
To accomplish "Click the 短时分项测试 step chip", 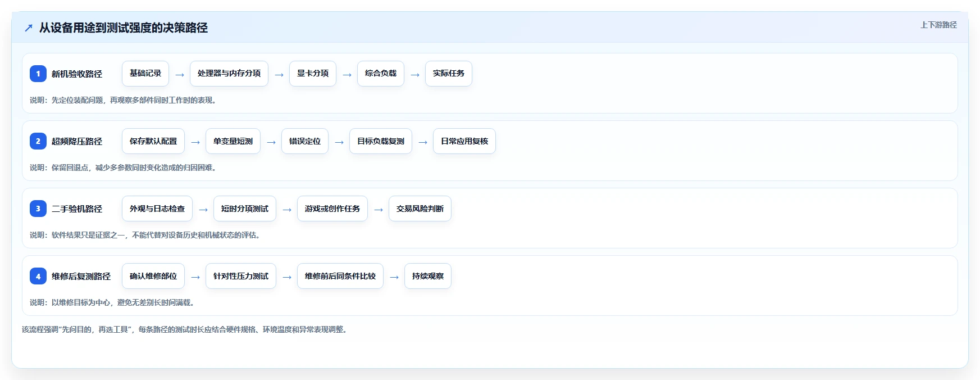I will (245, 209).
